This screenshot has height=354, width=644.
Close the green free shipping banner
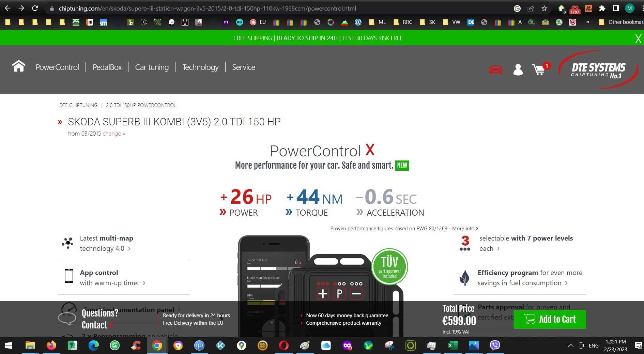click(x=638, y=39)
